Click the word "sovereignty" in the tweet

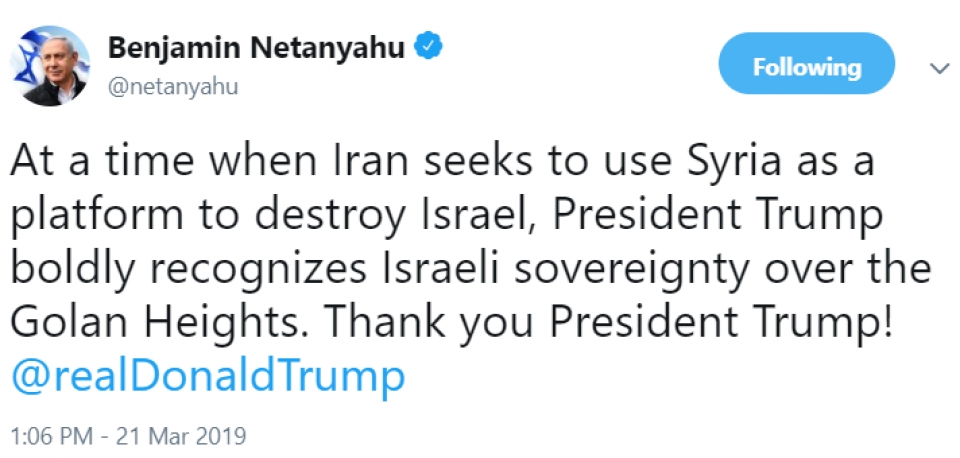pyautogui.click(x=649, y=270)
